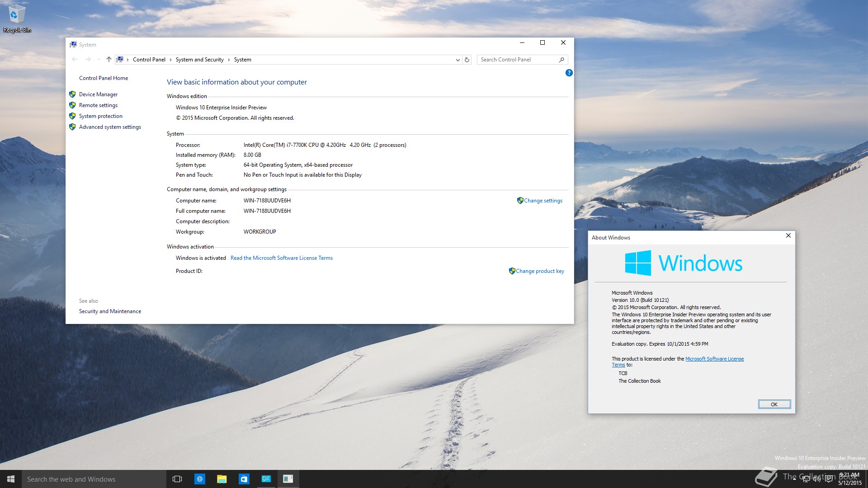
Task: Switch to the System window taskbar icon
Action: click(266, 479)
